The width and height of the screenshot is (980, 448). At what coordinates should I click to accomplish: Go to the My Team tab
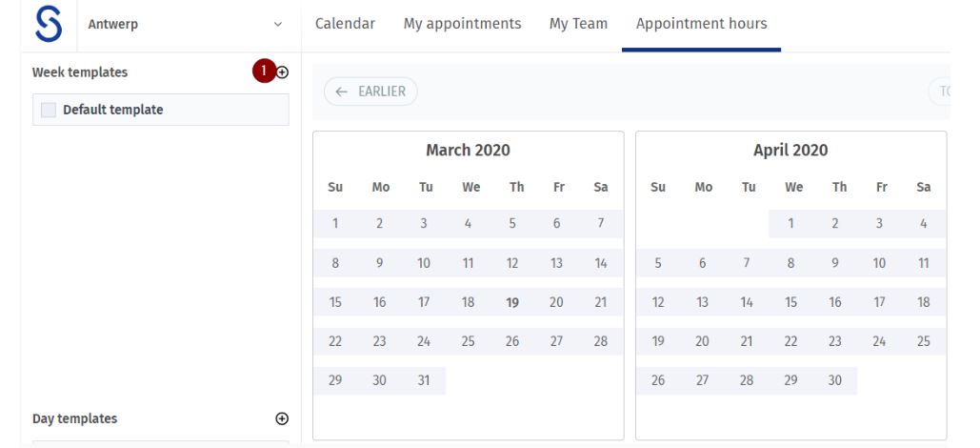pyautogui.click(x=578, y=24)
